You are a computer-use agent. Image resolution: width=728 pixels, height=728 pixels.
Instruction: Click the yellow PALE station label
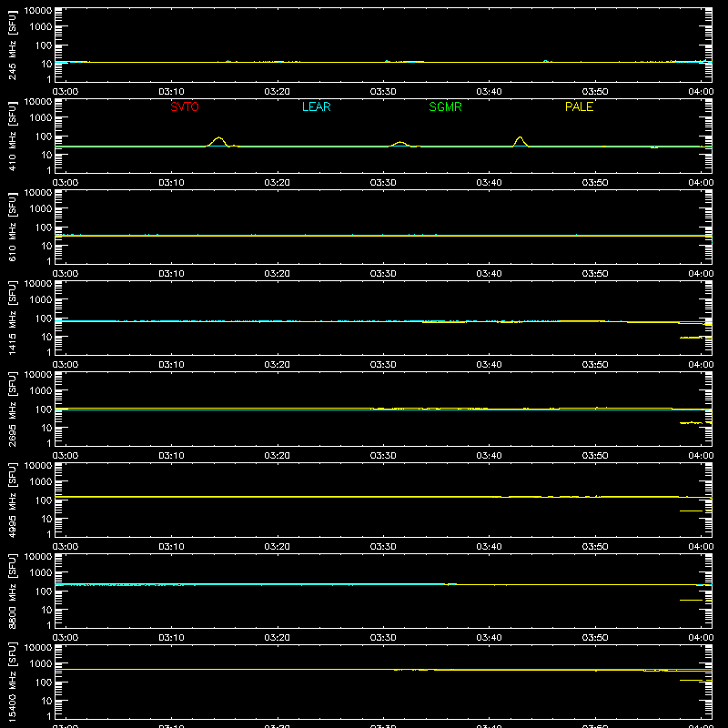tap(579, 106)
